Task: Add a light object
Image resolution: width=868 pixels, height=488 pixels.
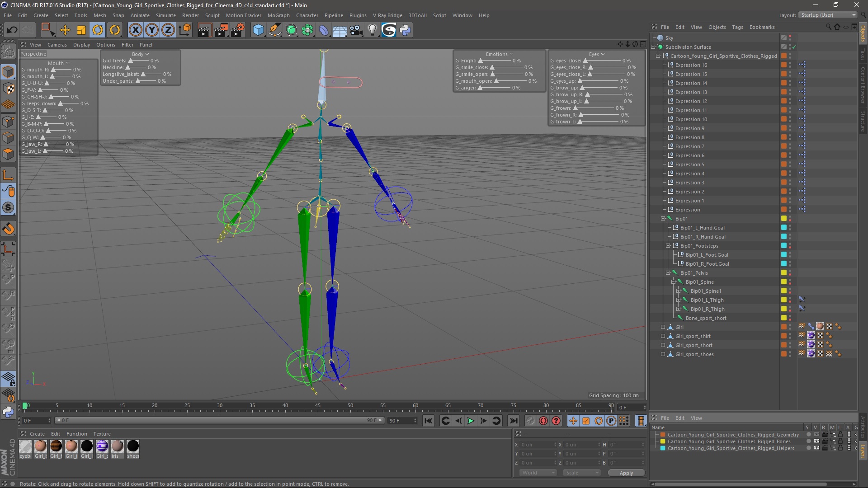Action: point(372,30)
